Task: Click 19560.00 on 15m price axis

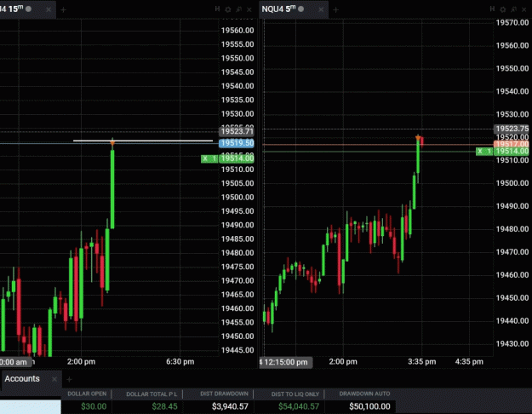Action: point(237,31)
